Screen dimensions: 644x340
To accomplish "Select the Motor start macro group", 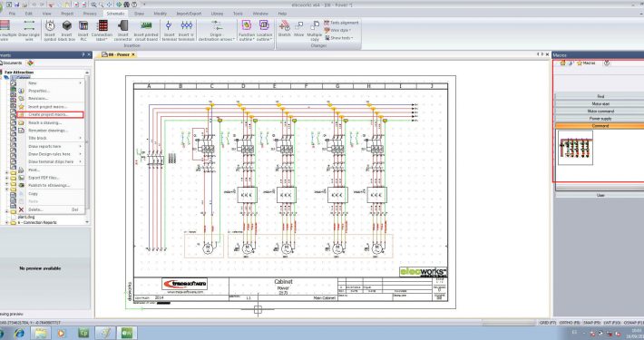I will (x=600, y=104).
